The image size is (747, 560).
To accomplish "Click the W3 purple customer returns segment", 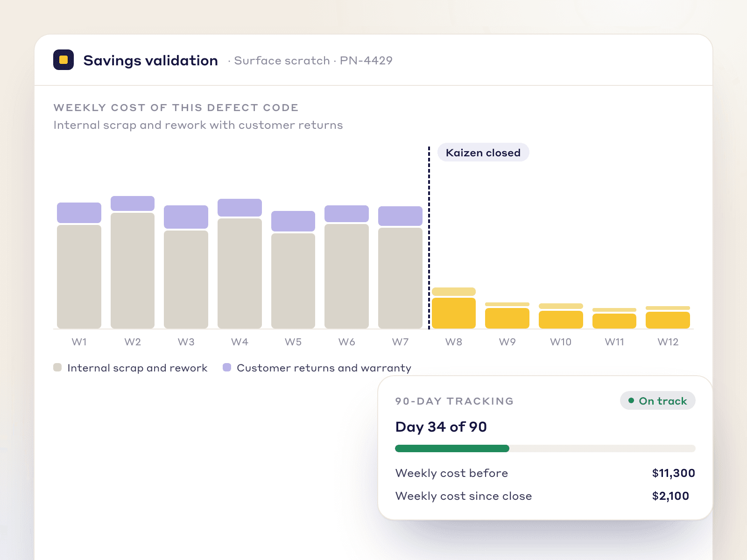I will 186,217.
